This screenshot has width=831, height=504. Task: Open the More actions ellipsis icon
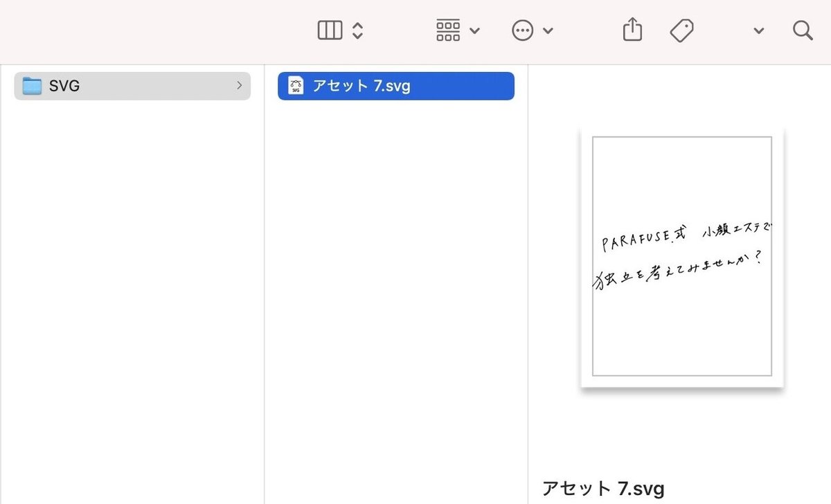(x=523, y=30)
